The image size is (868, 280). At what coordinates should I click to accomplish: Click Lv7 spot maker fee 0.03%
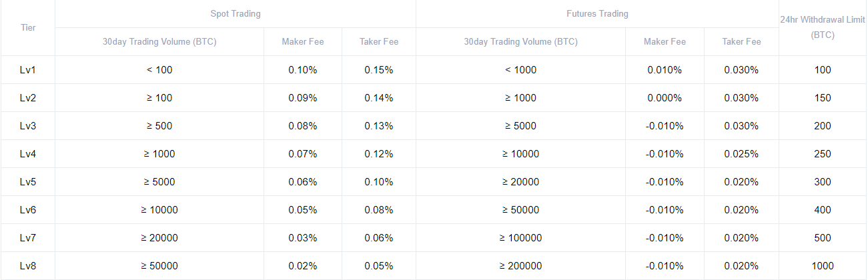coord(303,238)
